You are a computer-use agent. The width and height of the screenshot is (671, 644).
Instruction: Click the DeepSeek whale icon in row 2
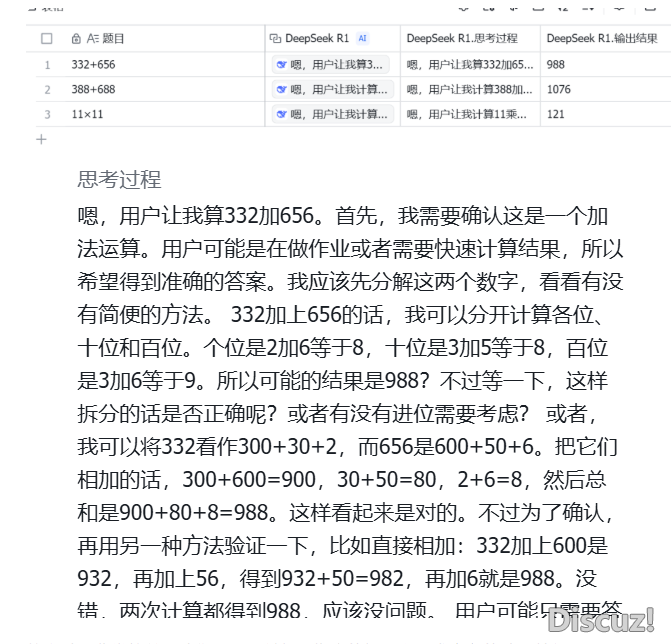[x=282, y=89]
